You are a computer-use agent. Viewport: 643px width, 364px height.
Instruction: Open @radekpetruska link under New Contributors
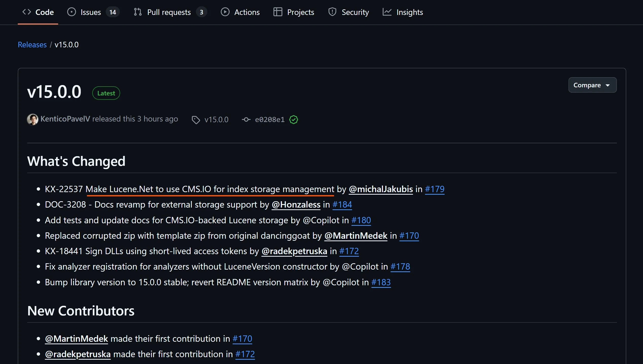coord(78,354)
